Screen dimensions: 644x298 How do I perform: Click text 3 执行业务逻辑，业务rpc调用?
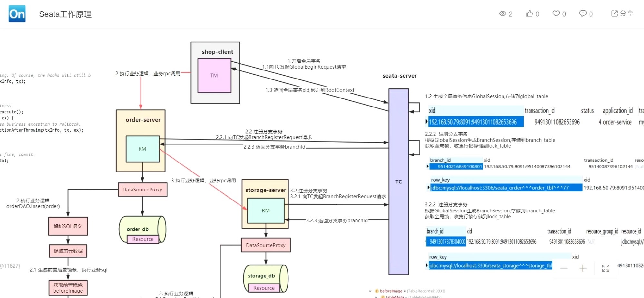[203, 180]
